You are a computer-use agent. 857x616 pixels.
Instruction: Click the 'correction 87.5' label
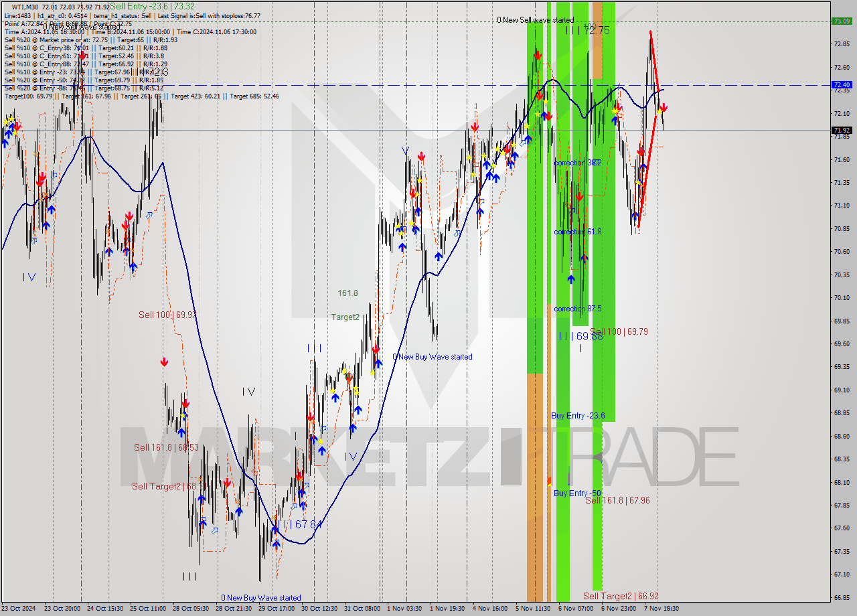point(578,309)
